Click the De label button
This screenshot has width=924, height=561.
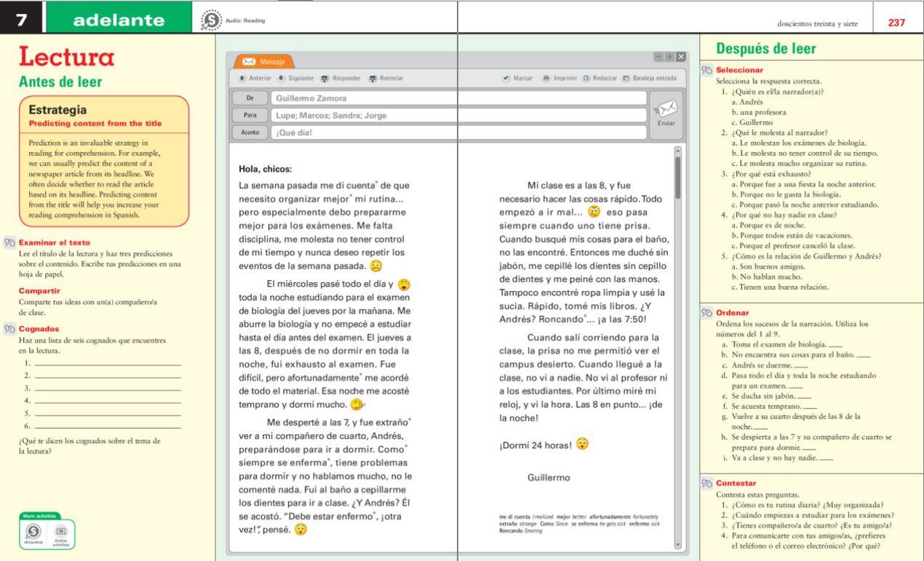click(249, 98)
